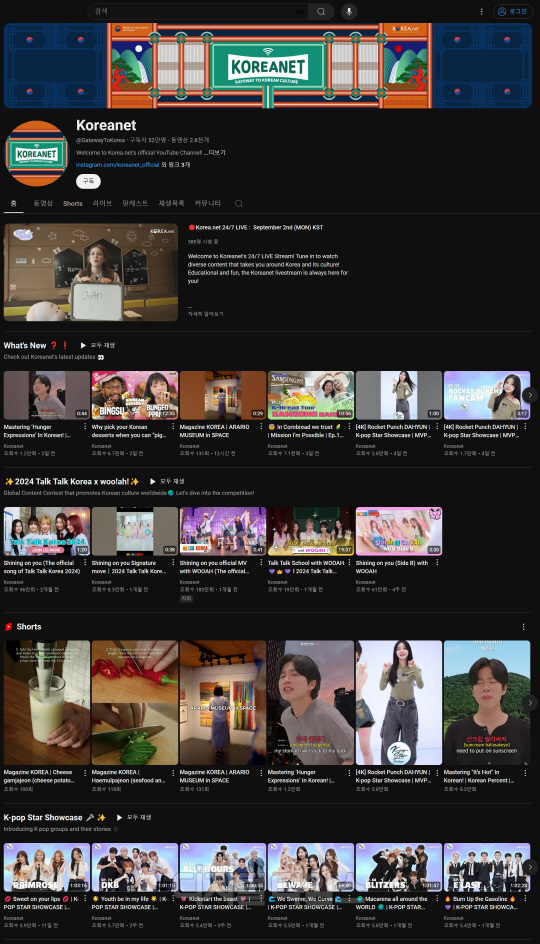Open DKB showcase thumbnail

pos(135,867)
